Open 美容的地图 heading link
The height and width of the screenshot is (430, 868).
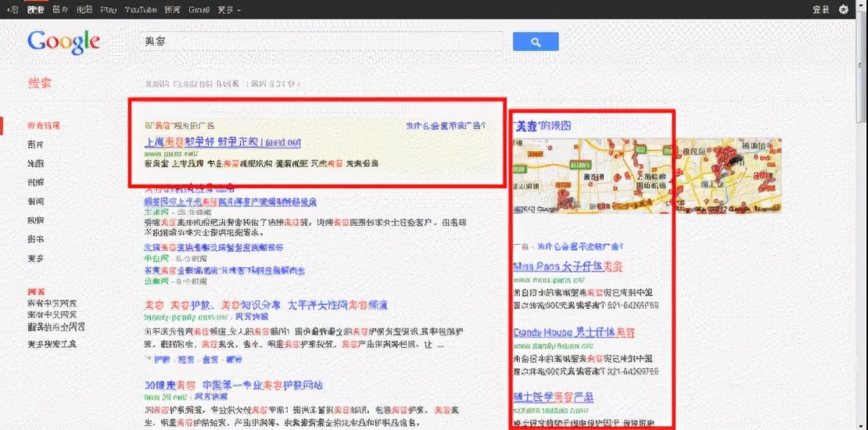543,126
